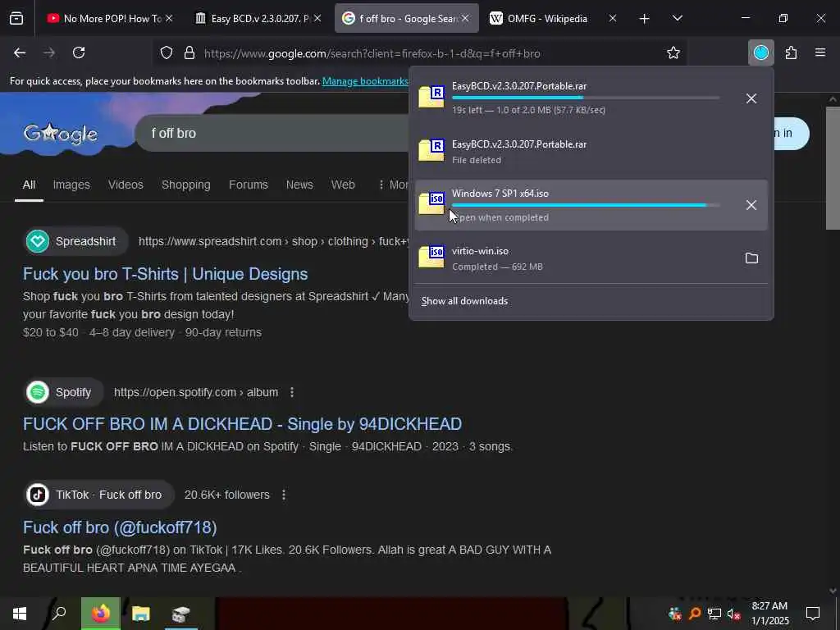This screenshot has height=630, width=840.
Task: Open network tray icon
Action: [x=714, y=614]
